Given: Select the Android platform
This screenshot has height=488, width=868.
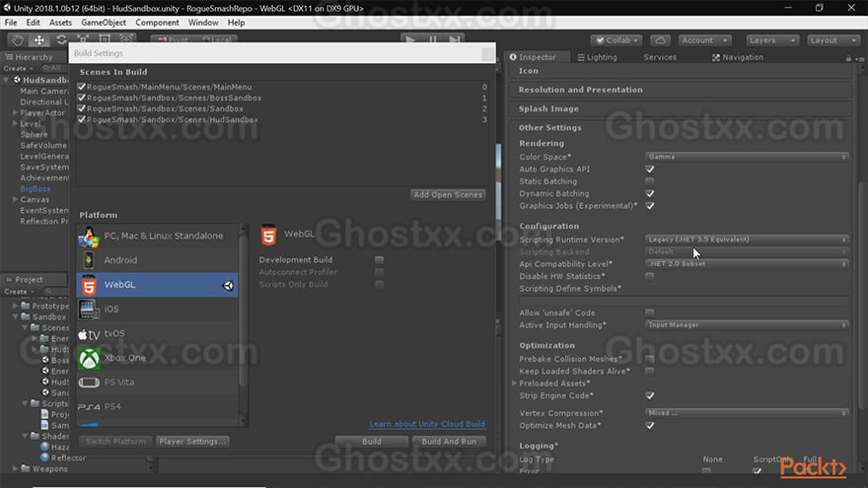Looking at the screenshot, I should click(157, 260).
